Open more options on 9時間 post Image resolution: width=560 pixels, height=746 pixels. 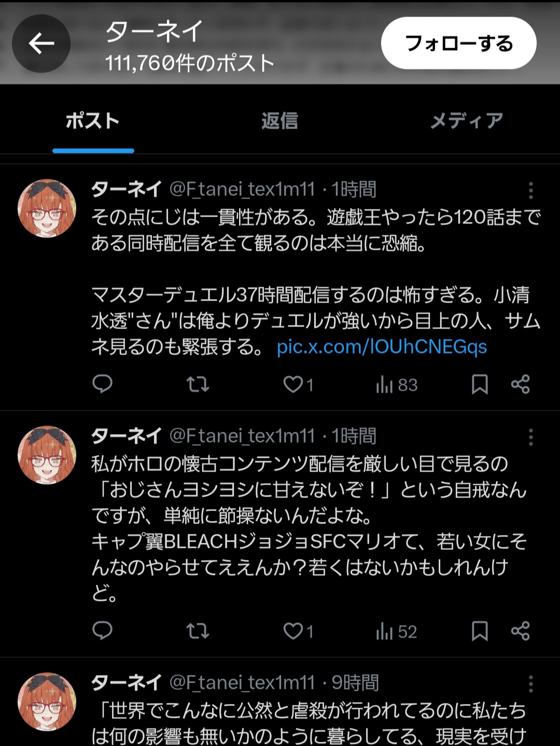coord(530,684)
